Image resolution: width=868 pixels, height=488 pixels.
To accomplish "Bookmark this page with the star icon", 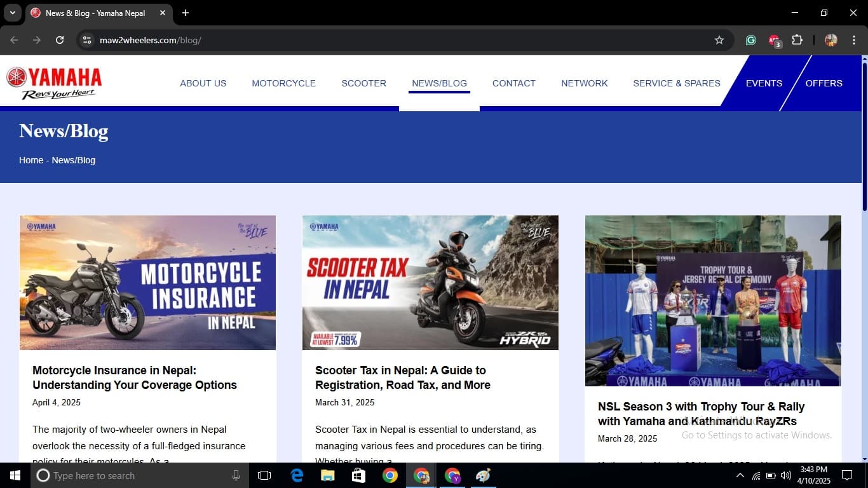I will pos(719,40).
